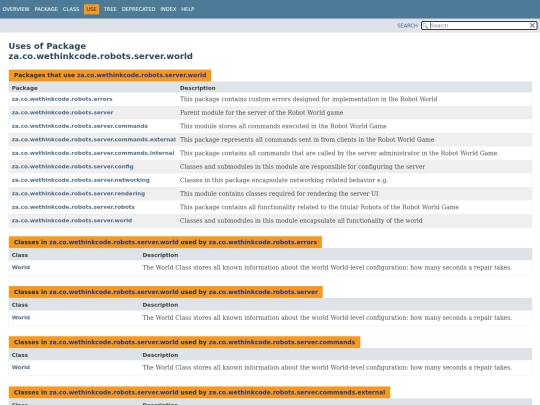Image resolution: width=540 pixels, height=405 pixels.
Task: Click the highlighted Use navigation tab
Action: click(91, 9)
